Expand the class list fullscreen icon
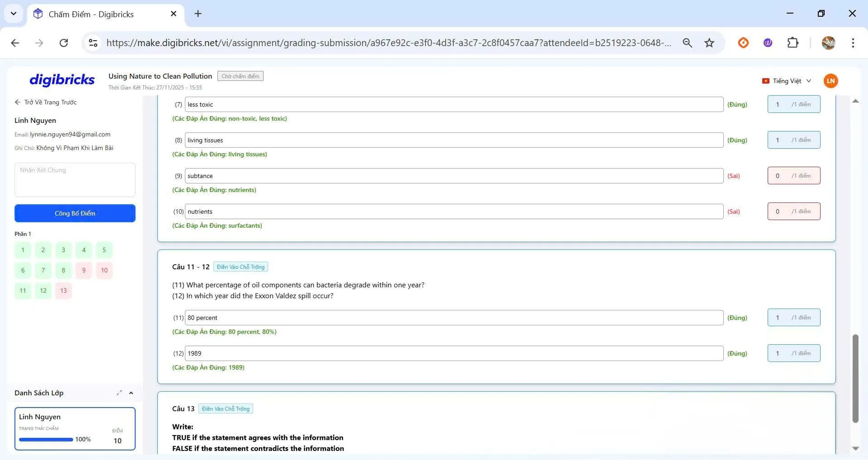Screen dimensions: 868x460 119,393
